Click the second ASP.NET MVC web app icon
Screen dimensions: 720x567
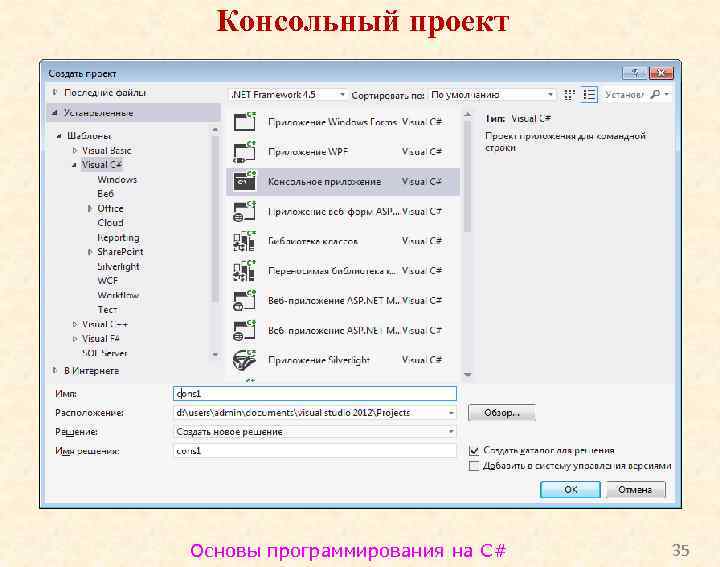click(x=244, y=331)
